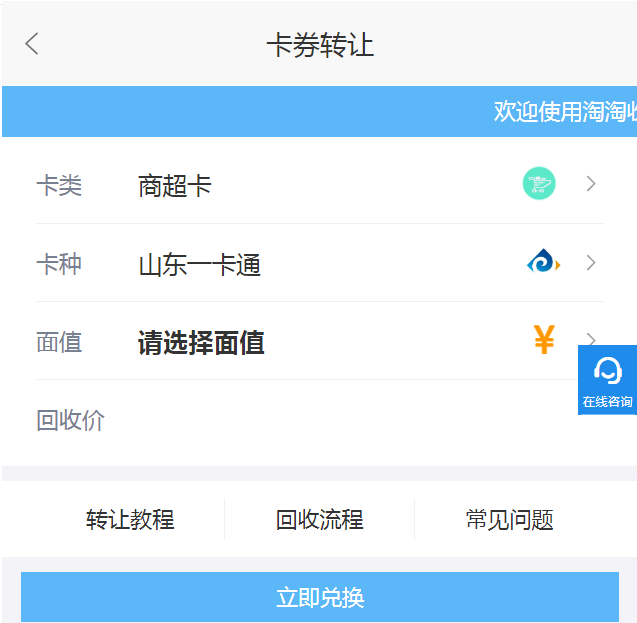Click the 卡券转让 page title
Viewport: 637px width, 623px height.
[x=319, y=45]
